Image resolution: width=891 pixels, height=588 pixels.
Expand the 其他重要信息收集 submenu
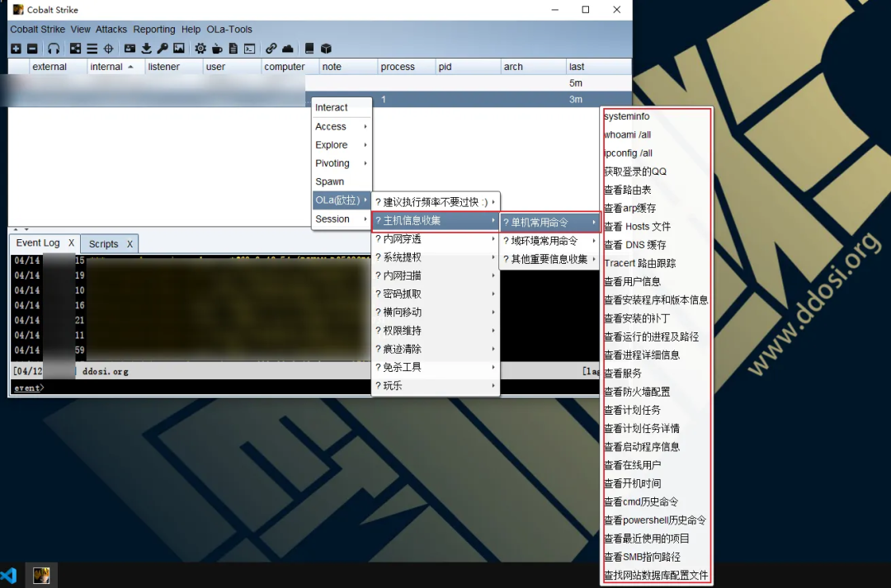tap(549, 259)
